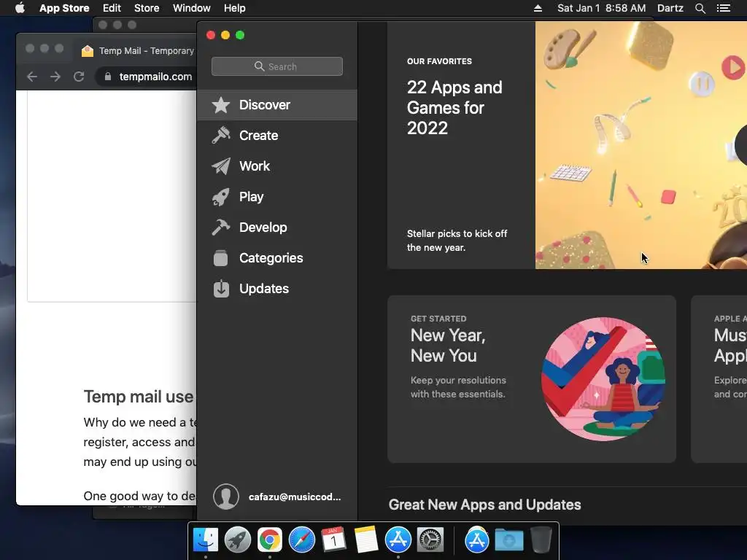Click the yoga illustration circle

click(603, 379)
